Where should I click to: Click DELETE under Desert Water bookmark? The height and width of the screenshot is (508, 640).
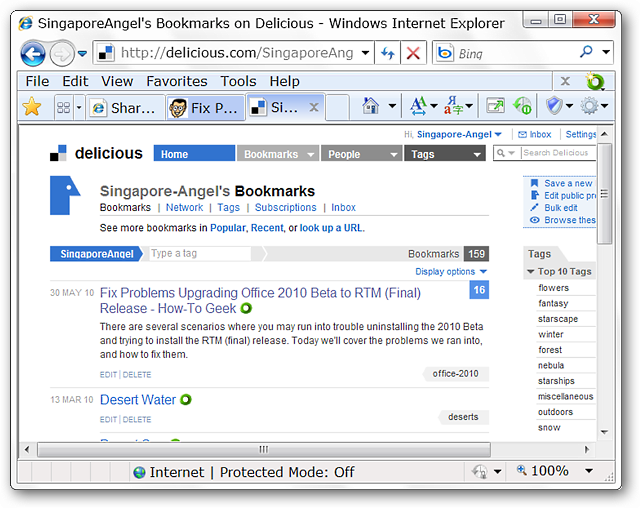(137, 419)
